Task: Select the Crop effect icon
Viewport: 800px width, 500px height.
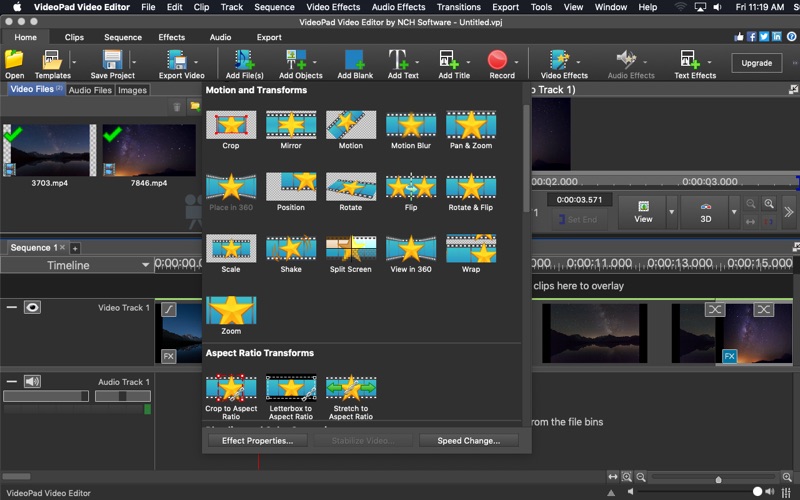Action: point(231,125)
